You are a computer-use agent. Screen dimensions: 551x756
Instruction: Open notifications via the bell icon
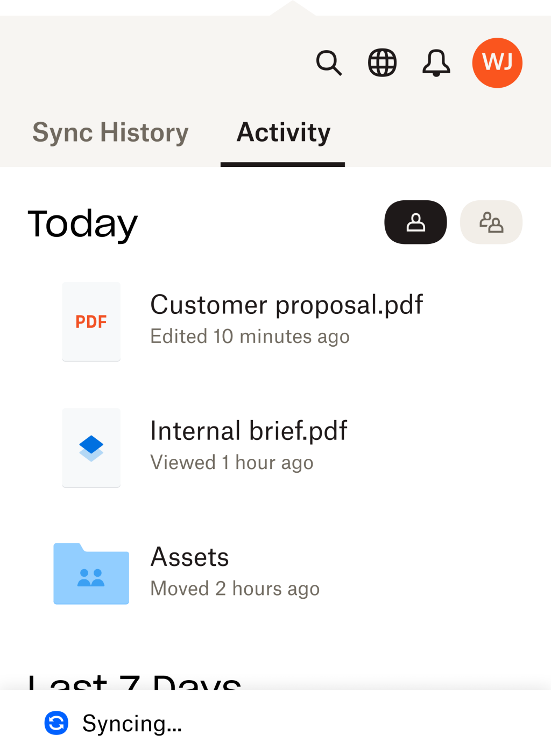[x=436, y=63]
